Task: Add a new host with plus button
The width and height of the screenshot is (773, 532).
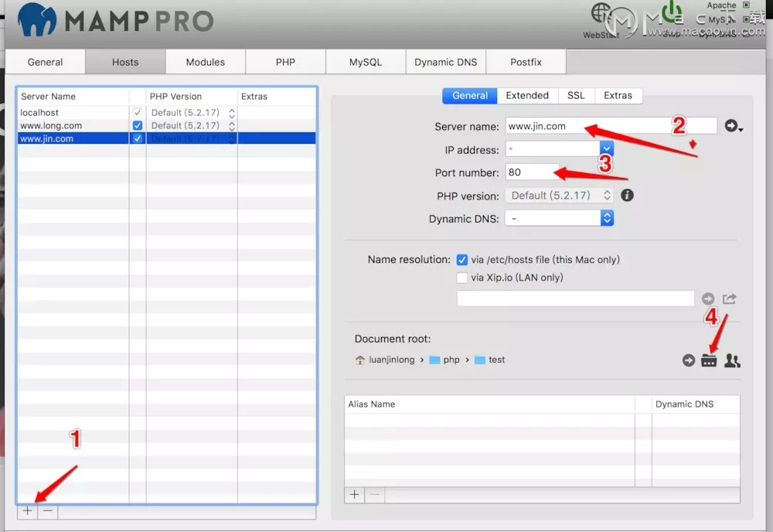Action: pos(28,511)
